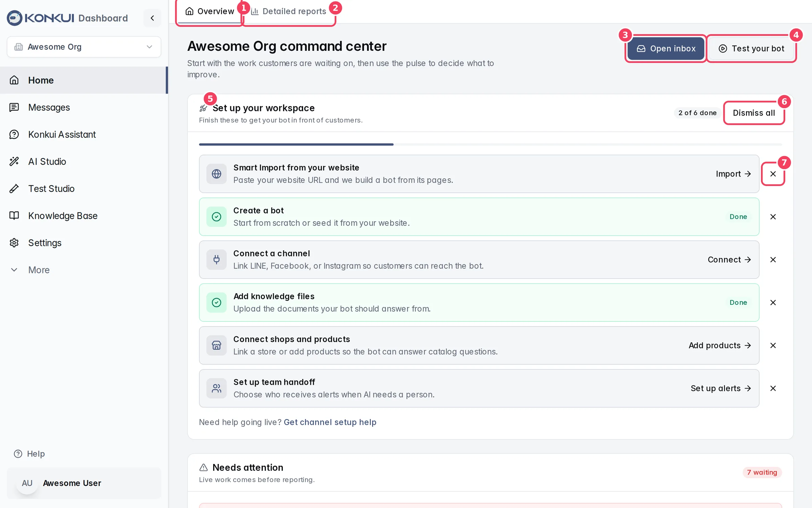This screenshot has width=812, height=508.
Task: Click the people icon for team handoff
Action: [217, 388]
